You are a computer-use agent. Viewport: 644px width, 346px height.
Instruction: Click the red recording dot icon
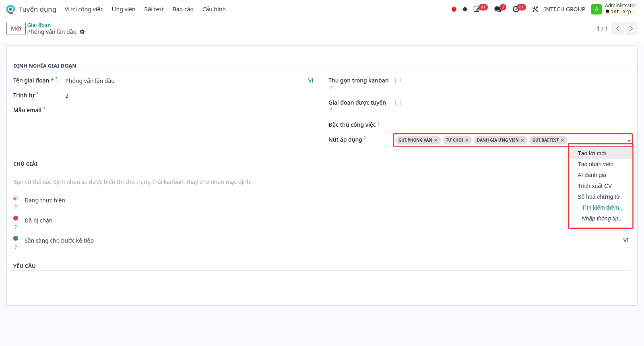click(x=454, y=9)
